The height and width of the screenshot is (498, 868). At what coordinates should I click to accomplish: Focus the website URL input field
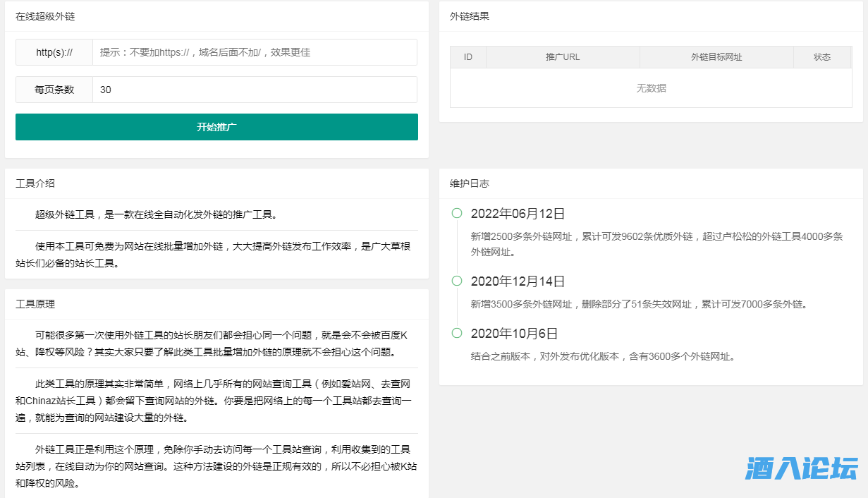click(255, 52)
